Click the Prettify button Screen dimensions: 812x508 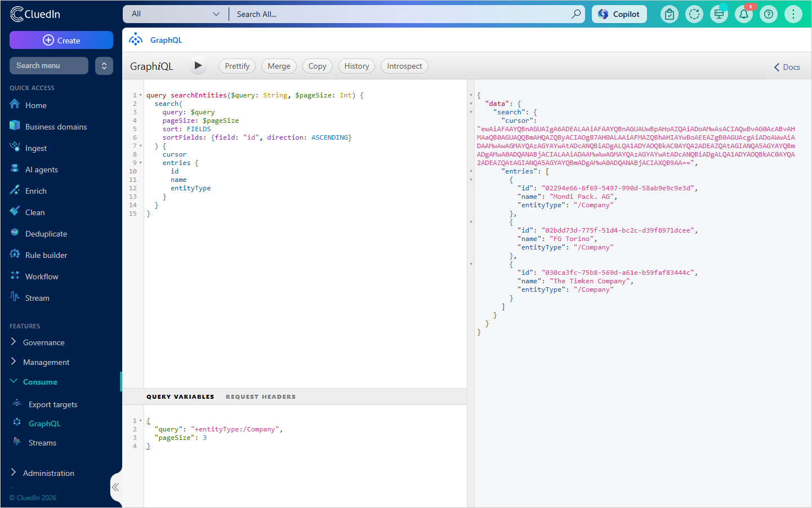[237, 66]
